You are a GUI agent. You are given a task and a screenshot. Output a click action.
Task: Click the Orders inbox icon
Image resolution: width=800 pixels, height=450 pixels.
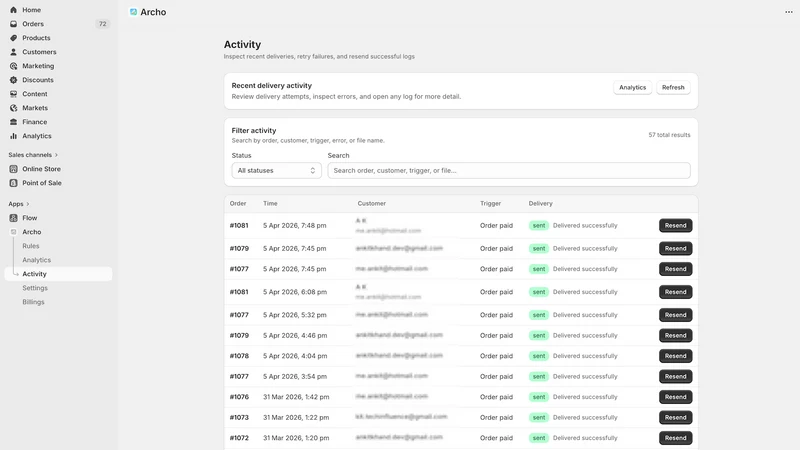pos(13,24)
